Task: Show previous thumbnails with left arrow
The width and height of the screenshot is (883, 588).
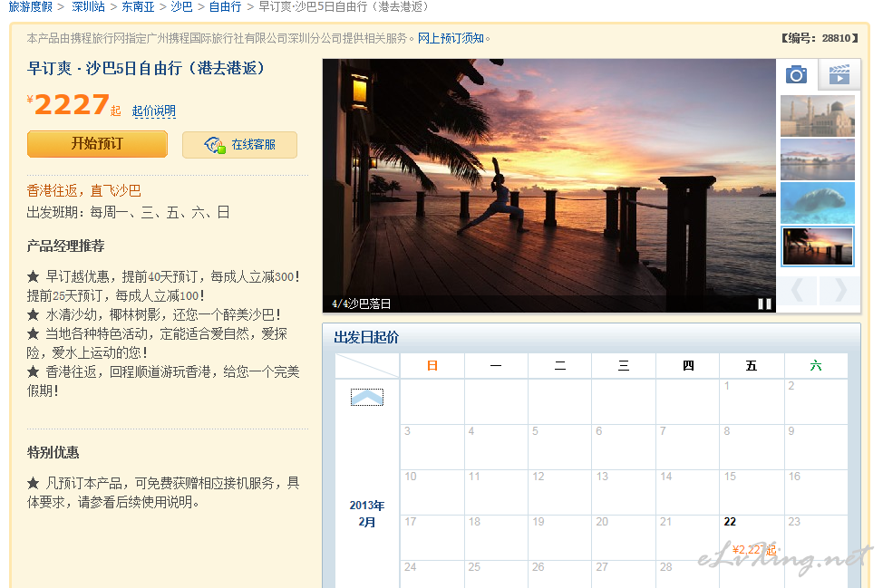Action: (x=797, y=290)
